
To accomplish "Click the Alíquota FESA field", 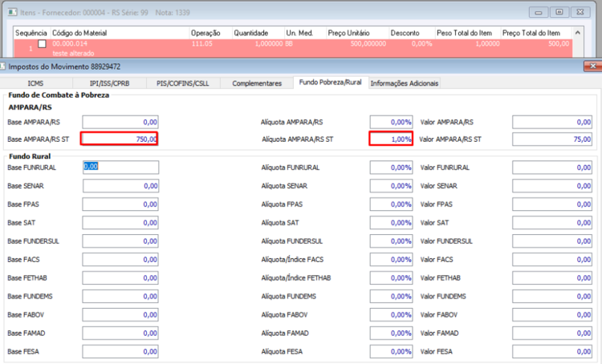I will pos(391,352).
